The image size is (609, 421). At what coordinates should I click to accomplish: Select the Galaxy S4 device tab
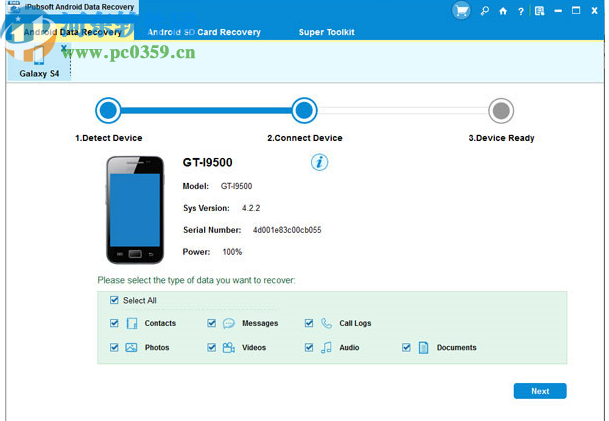point(39,61)
